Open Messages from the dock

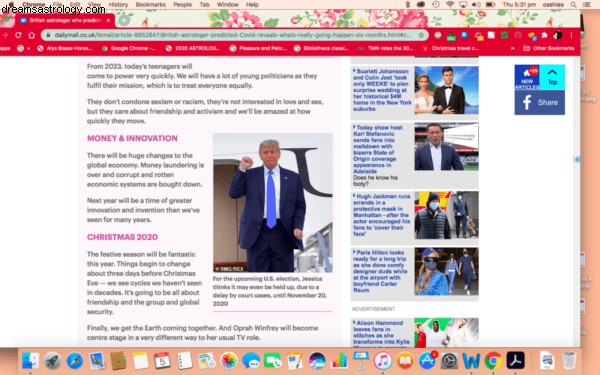(251, 361)
